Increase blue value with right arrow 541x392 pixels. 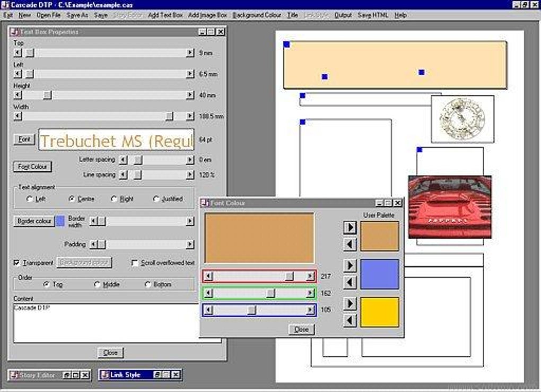point(310,310)
